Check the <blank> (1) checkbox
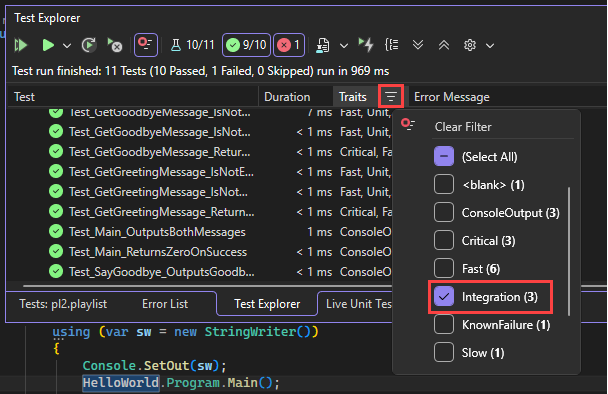 (444, 184)
